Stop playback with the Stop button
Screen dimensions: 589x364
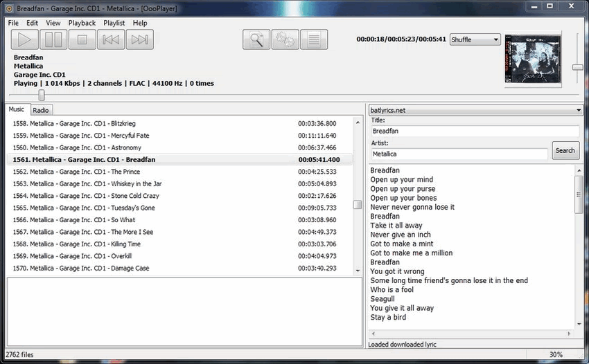(82, 39)
